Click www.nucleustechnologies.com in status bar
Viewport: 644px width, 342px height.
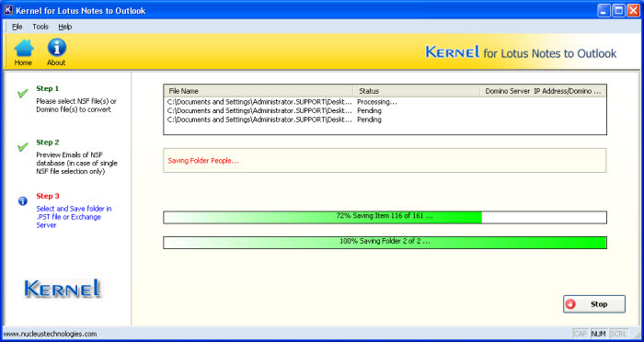point(50,334)
